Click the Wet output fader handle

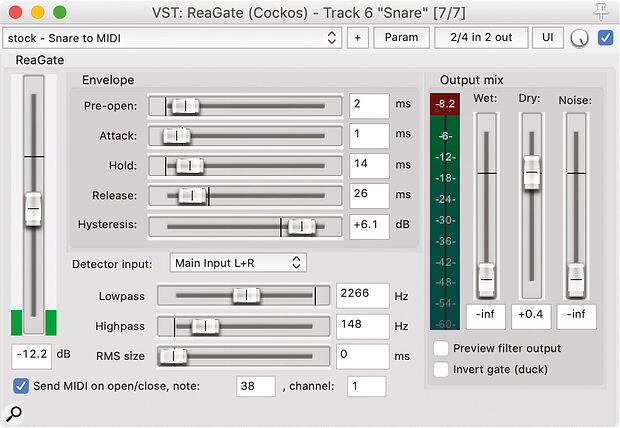pos(486,280)
